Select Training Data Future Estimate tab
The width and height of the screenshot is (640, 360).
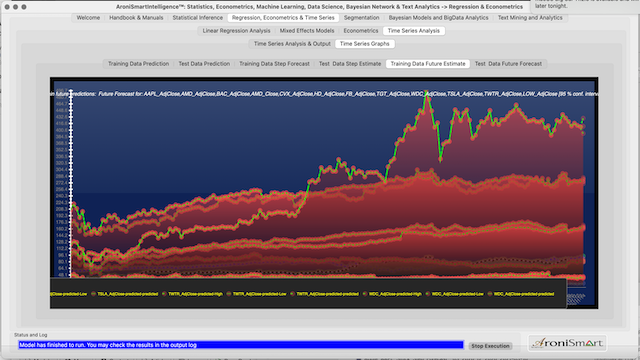tap(428, 64)
